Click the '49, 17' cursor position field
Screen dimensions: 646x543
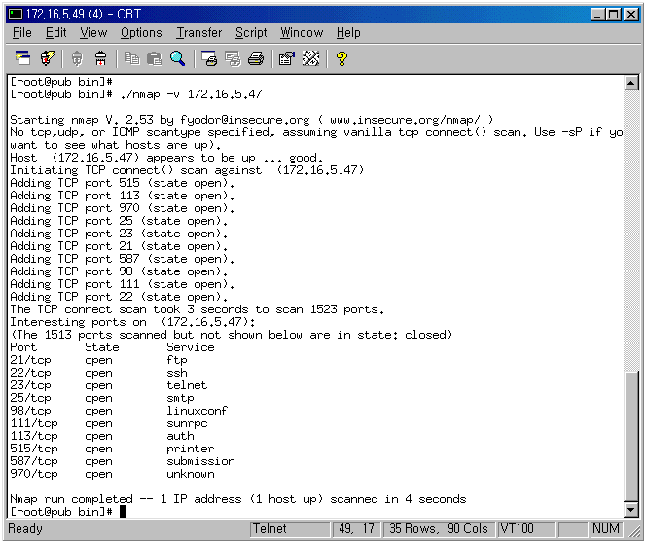pos(357,529)
